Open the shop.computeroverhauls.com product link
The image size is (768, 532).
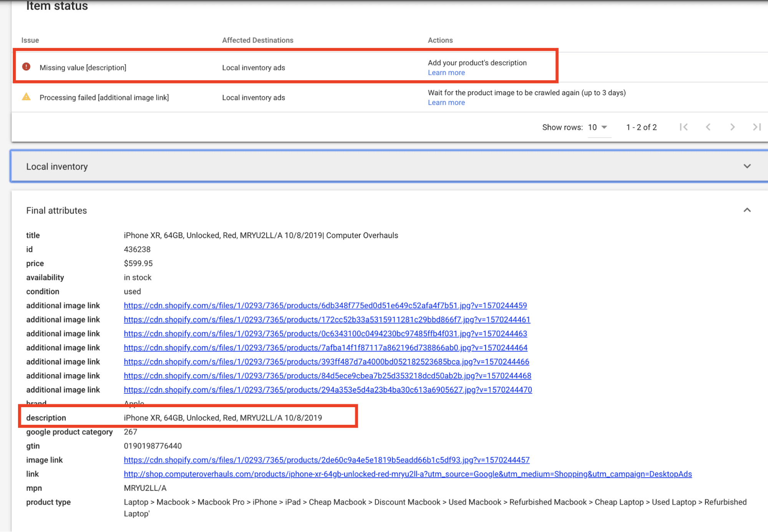tap(407, 474)
